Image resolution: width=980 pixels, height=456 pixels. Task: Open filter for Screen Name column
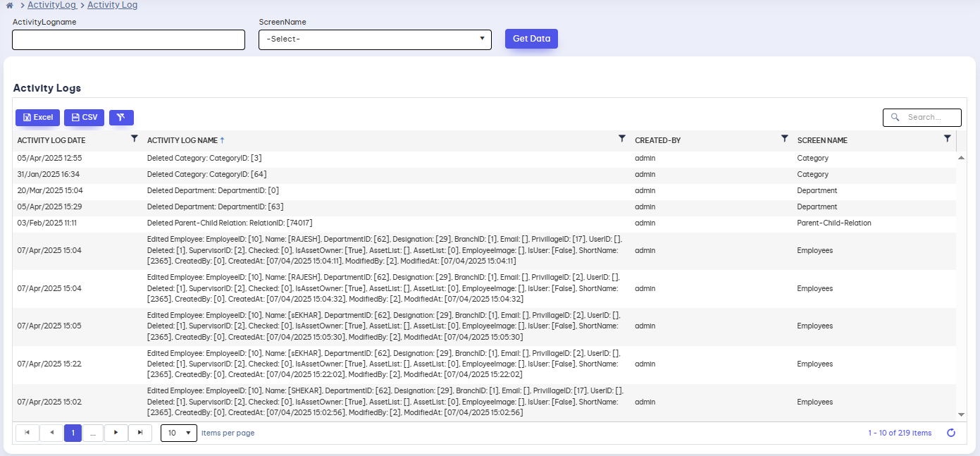point(947,140)
